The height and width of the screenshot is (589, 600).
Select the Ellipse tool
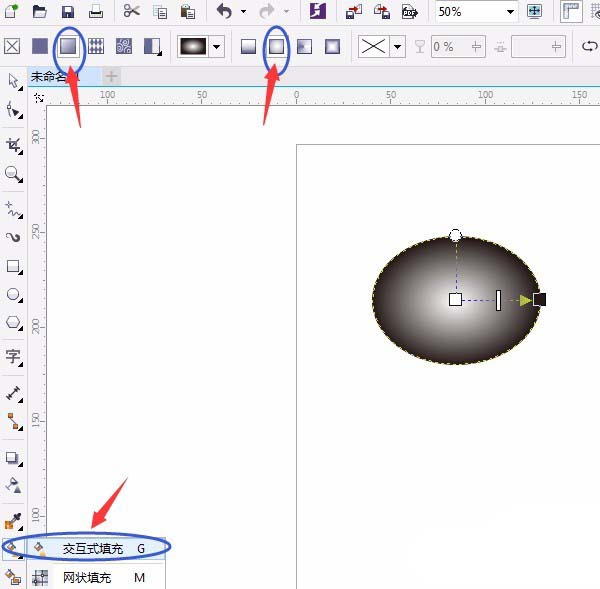tap(13, 295)
